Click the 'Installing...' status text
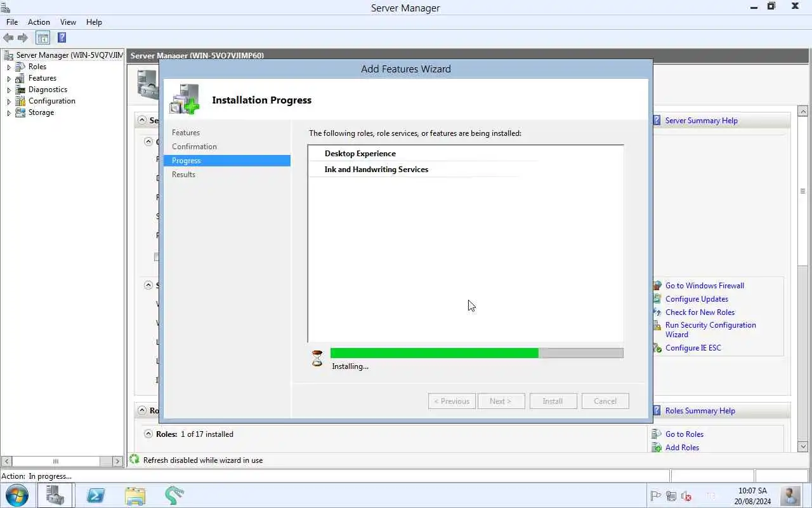This screenshot has width=812, height=508. 350,366
